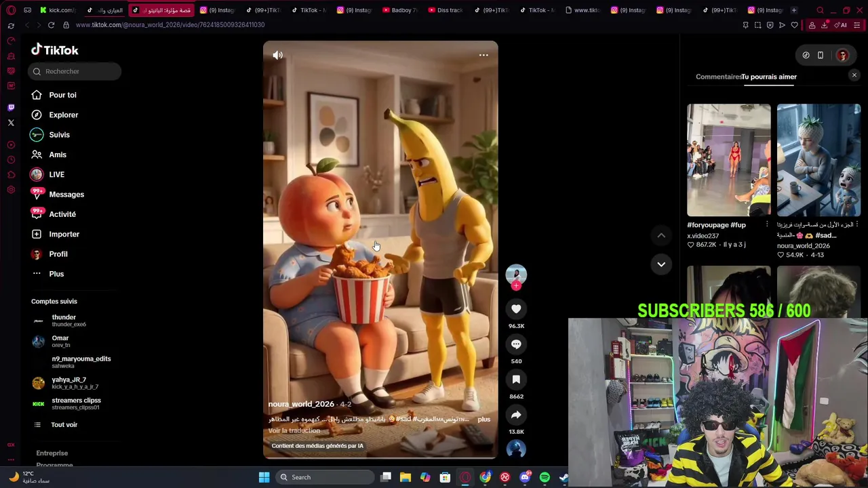Viewport: 868px width, 488px height.
Task: Open Discord from the taskbar
Action: point(525,477)
